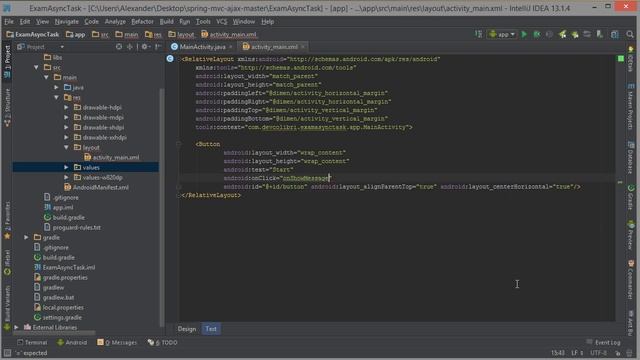Screen dimensions: 640x360
Task: Open the Event Log
Action: [x=604, y=342]
